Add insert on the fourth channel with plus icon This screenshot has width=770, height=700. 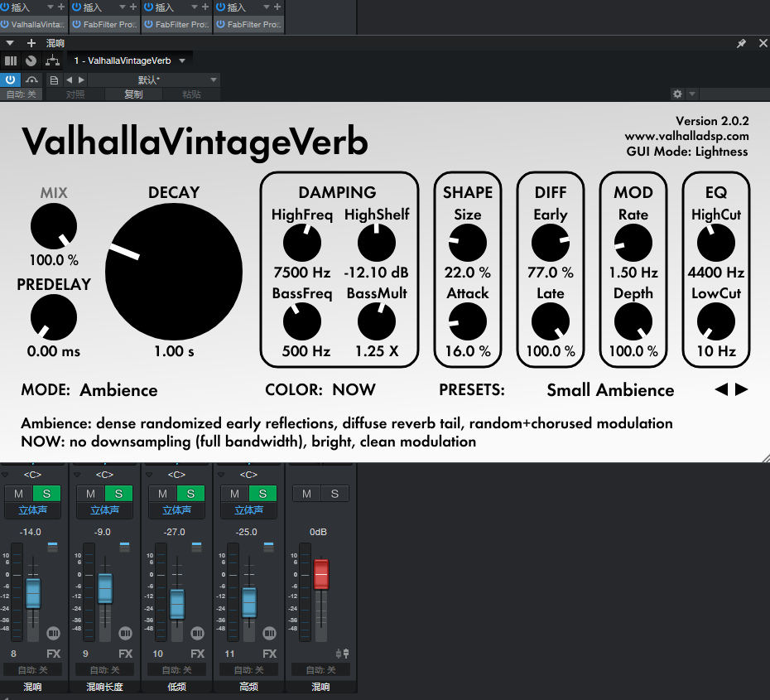click(277, 7)
